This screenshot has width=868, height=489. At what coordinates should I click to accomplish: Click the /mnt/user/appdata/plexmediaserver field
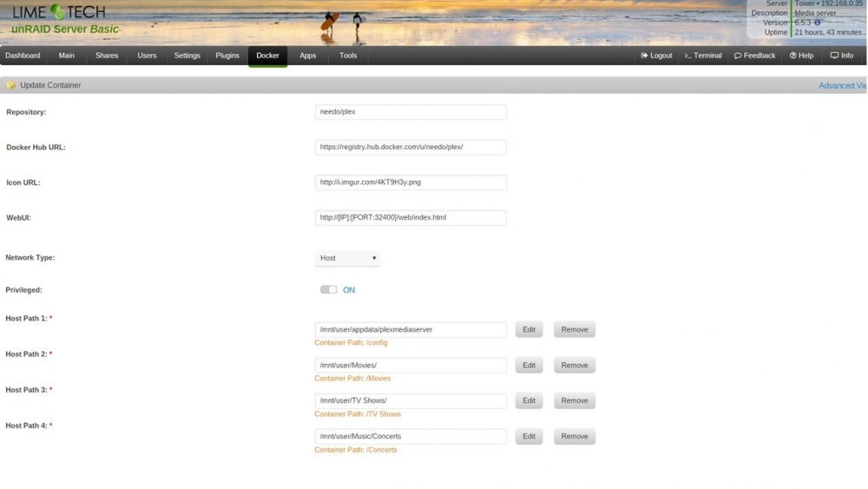pyautogui.click(x=411, y=329)
